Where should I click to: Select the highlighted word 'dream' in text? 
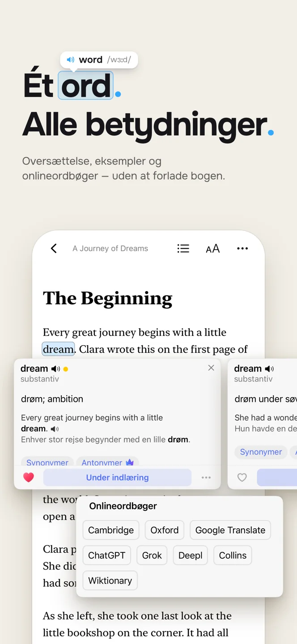(x=58, y=349)
